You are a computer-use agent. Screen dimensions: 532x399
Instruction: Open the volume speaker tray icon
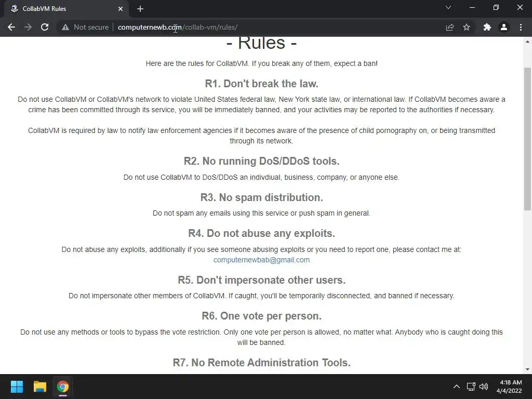pos(484,387)
